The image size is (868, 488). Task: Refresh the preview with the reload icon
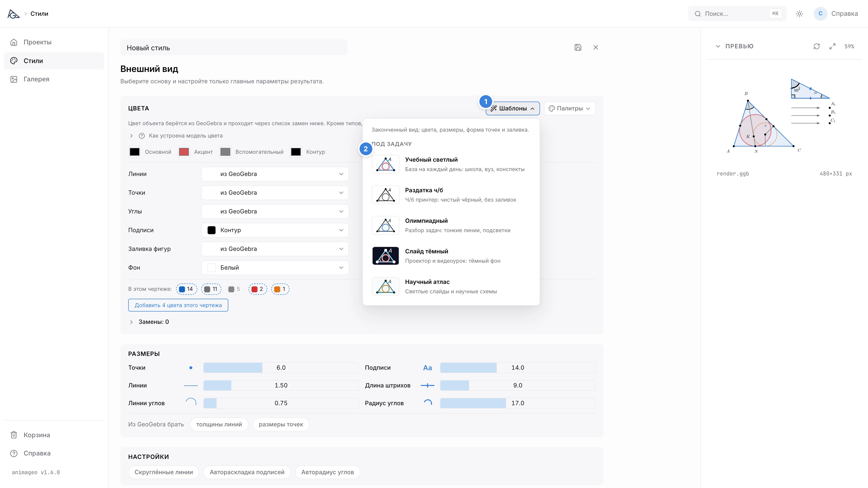pyautogui.click(x=816, y=47)
